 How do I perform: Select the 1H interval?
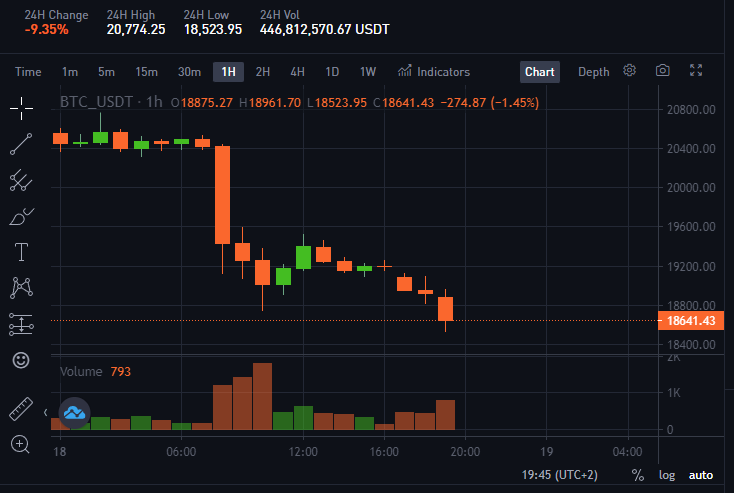228,72
